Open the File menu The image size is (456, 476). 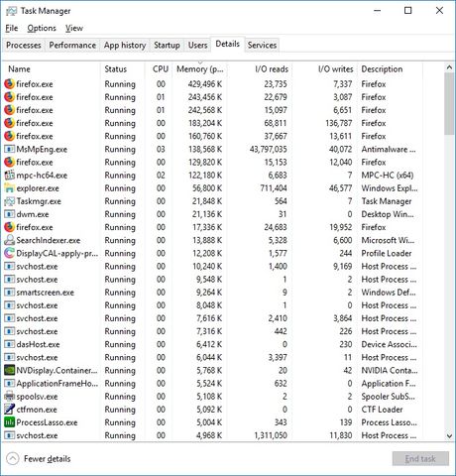pos(12,28)
